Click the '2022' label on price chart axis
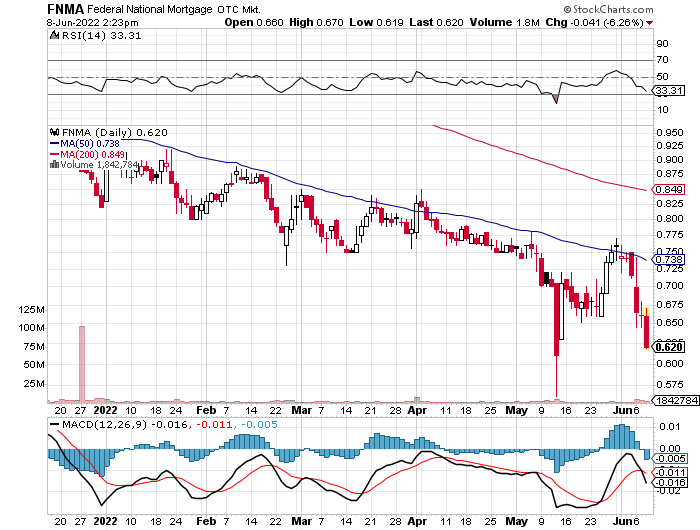 pyautogui.click(x=106, y=410)
